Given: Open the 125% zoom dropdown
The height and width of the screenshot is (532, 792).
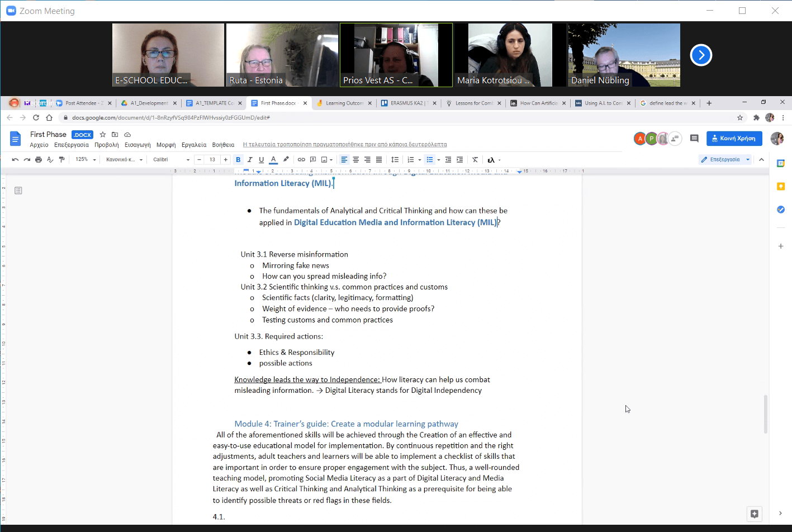Looking at the screenshot, I should tap(86, 160).
